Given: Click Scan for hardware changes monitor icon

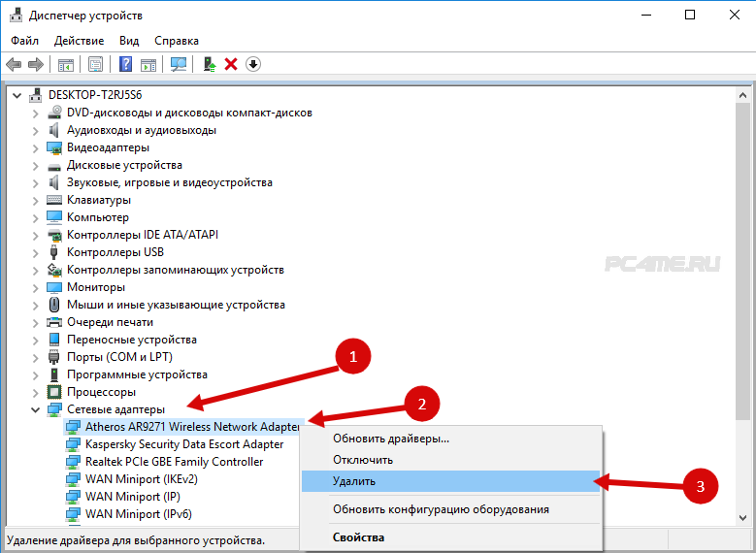Looking at the screenshot, I should 179,64.
